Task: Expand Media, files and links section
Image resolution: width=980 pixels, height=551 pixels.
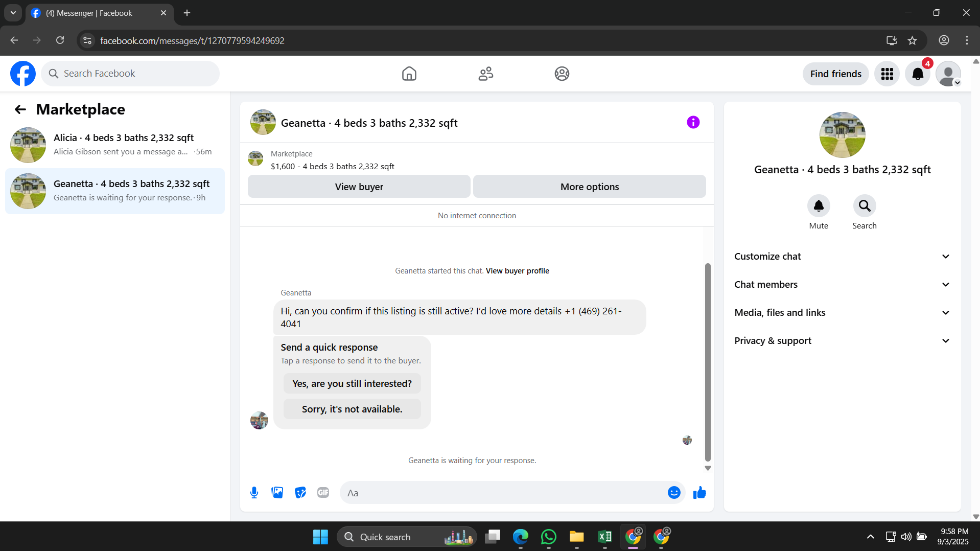Action: click(843, 313)
